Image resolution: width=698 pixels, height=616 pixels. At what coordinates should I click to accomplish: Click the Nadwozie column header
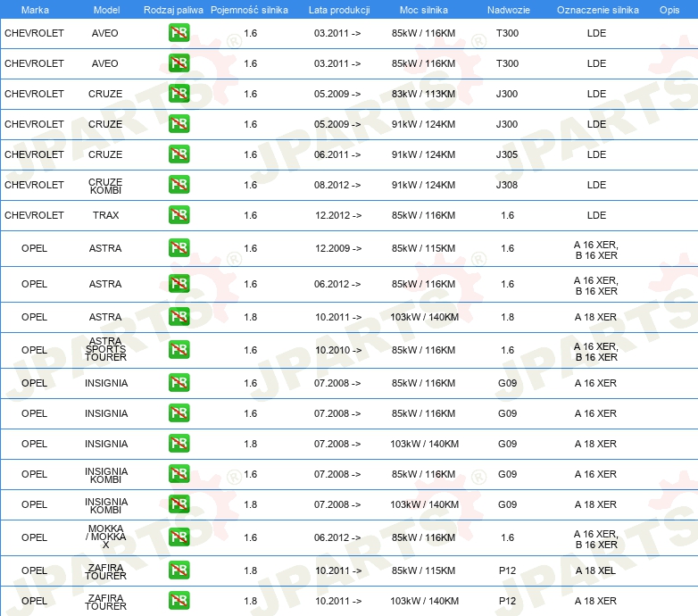coord(509,10)
